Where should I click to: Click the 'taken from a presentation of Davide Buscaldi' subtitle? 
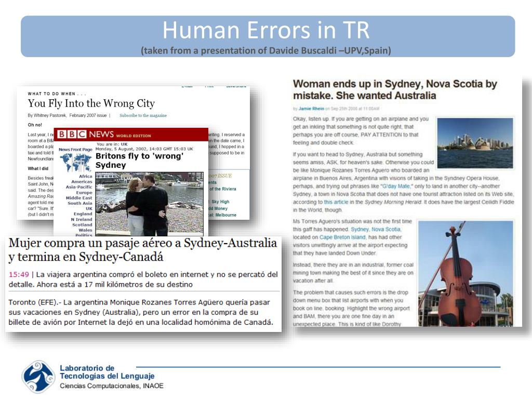tap(266, 50)
